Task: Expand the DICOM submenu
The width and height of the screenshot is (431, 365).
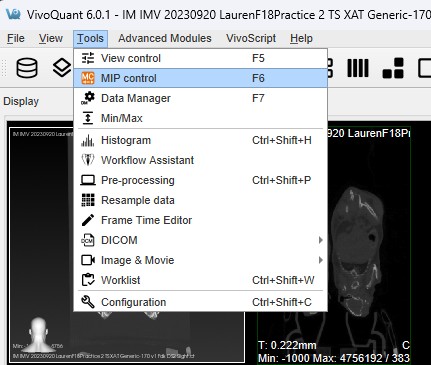Action: 200,240
